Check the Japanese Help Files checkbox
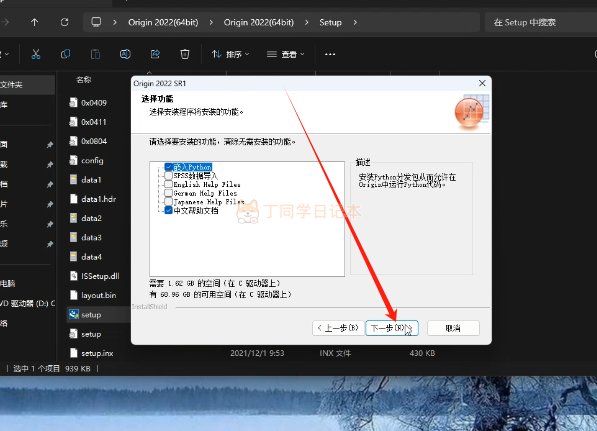The width and height of the screenshot is (597, 431). pos(169,202)
